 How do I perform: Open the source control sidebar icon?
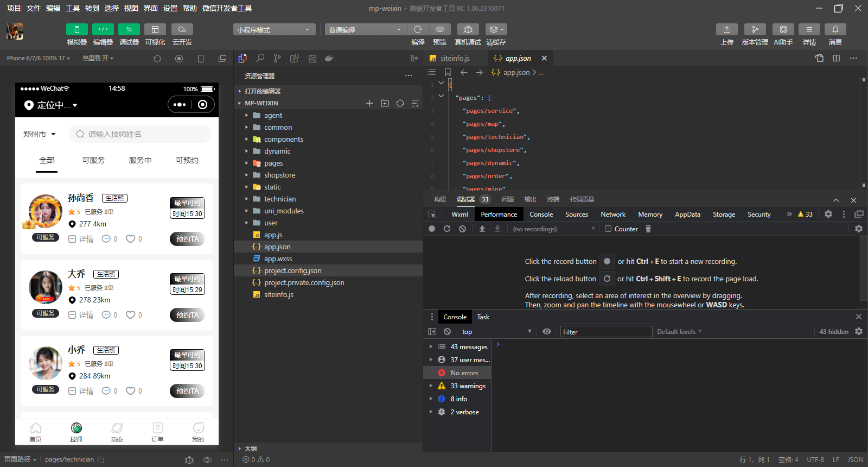pos(277,58)
